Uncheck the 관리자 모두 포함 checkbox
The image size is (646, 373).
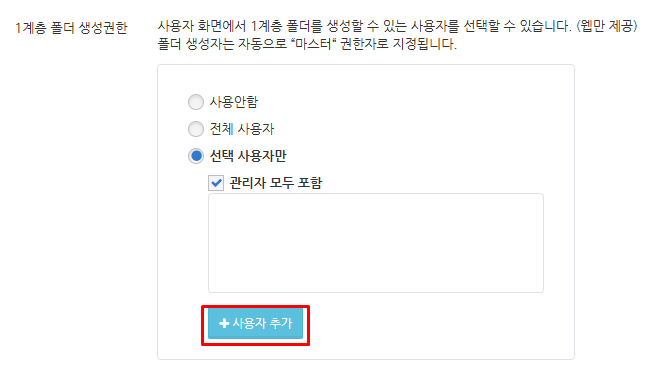216,183
